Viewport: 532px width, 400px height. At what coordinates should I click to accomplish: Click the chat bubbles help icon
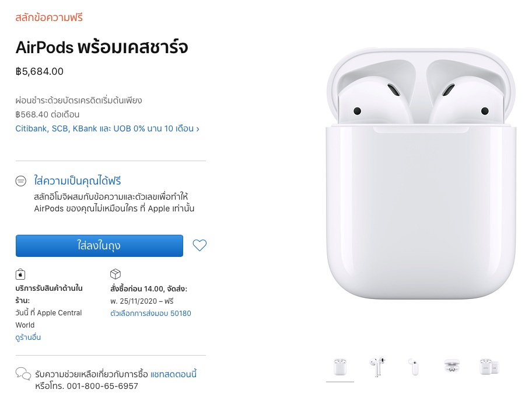[23, 374]
